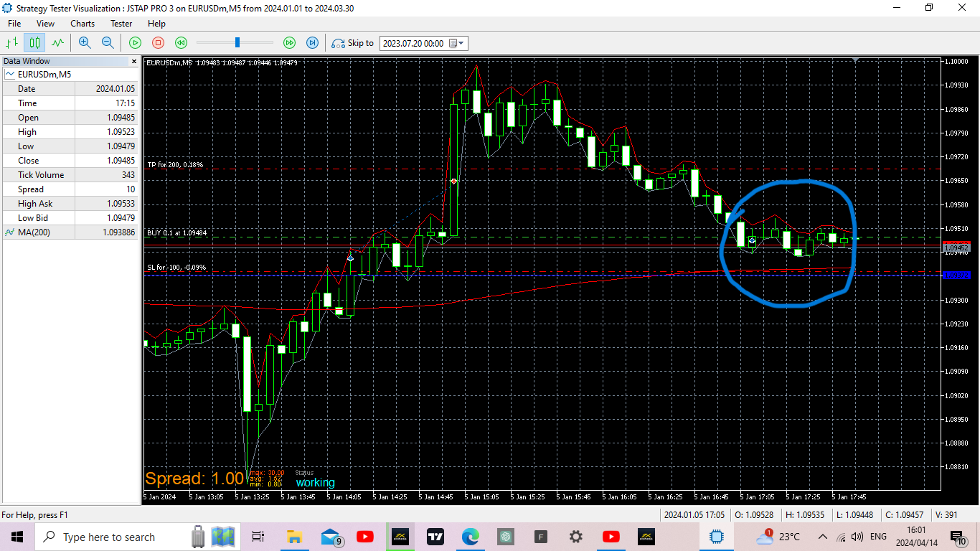
Task: Click the BUY 0.1 at 1.09484 order label
Action: (177, 232)
